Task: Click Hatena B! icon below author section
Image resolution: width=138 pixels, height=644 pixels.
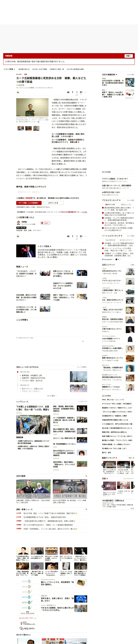Action: click(x=81, y=236)
